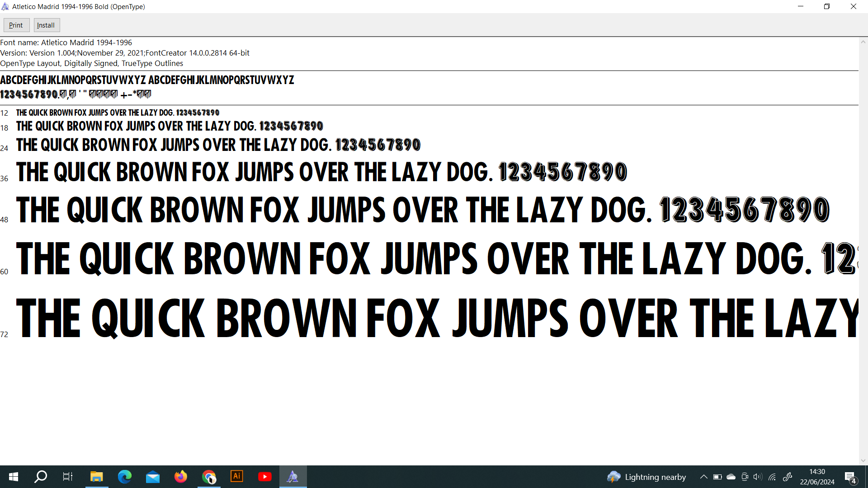Open File Explorer from the taskbar
The width and height of the screenshot is (868, 488).
[96, 477]
